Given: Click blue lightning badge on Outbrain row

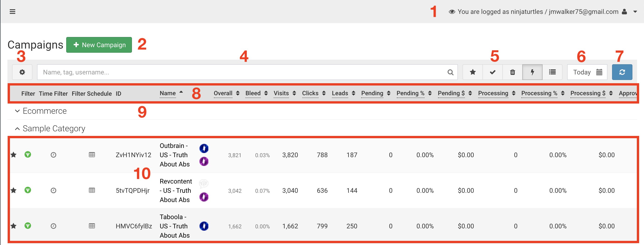Looking at the screenshot, I should pos(204,148).
